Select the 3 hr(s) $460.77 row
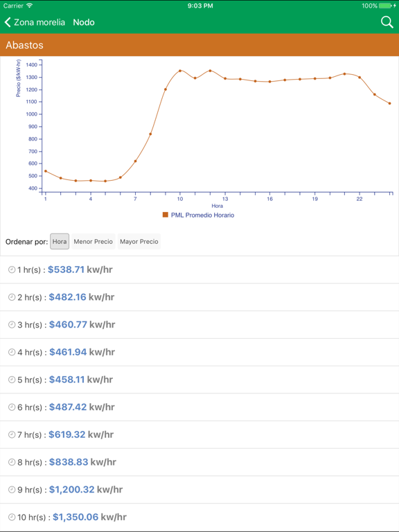Viewport: 399px width, 532px height. [x=199, y=325]
